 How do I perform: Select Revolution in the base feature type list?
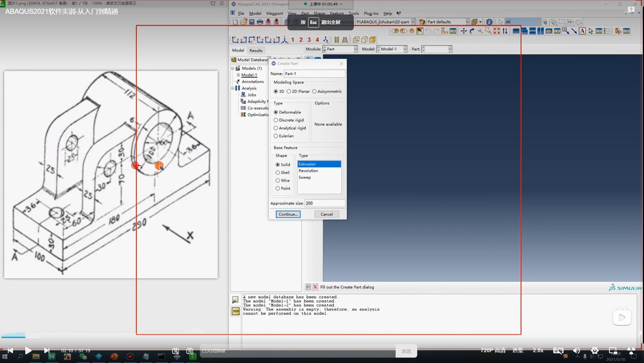(x=308, y=171)
